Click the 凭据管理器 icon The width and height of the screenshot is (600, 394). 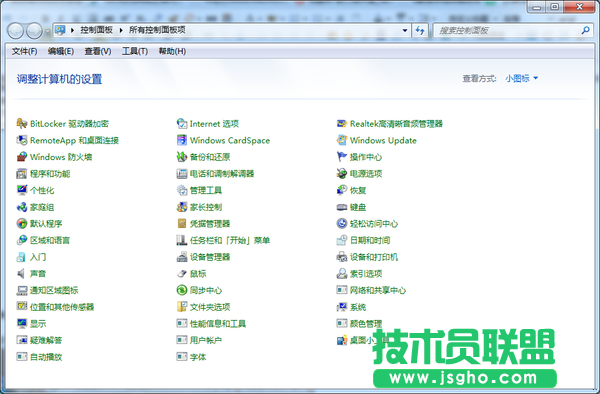(x=182, y=223)
